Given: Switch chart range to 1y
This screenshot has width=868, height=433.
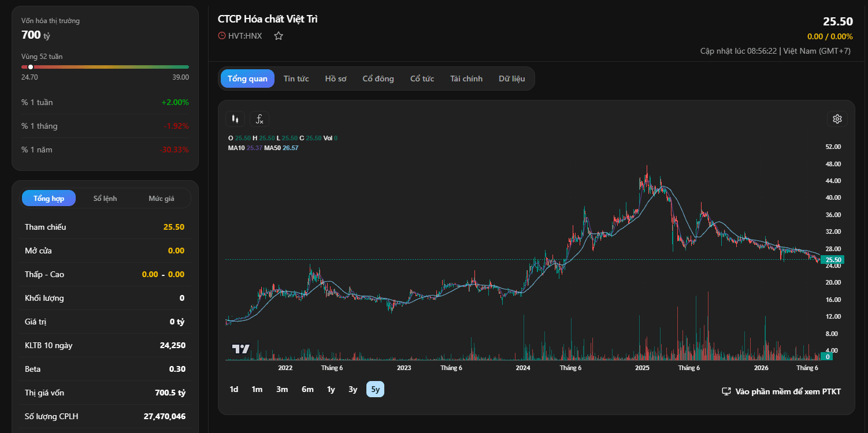Looking at the screenshot, I should pyautogui.click(x=331, y=389).
